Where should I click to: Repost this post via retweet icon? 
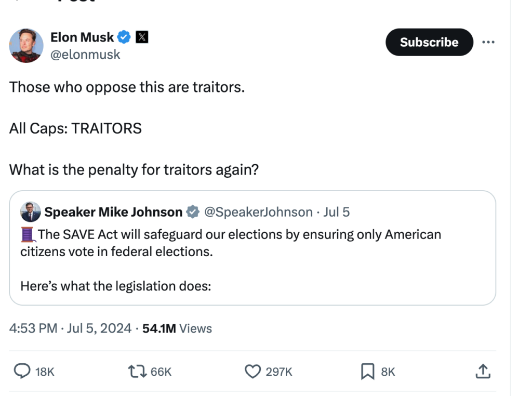click(x=137, y=372)
